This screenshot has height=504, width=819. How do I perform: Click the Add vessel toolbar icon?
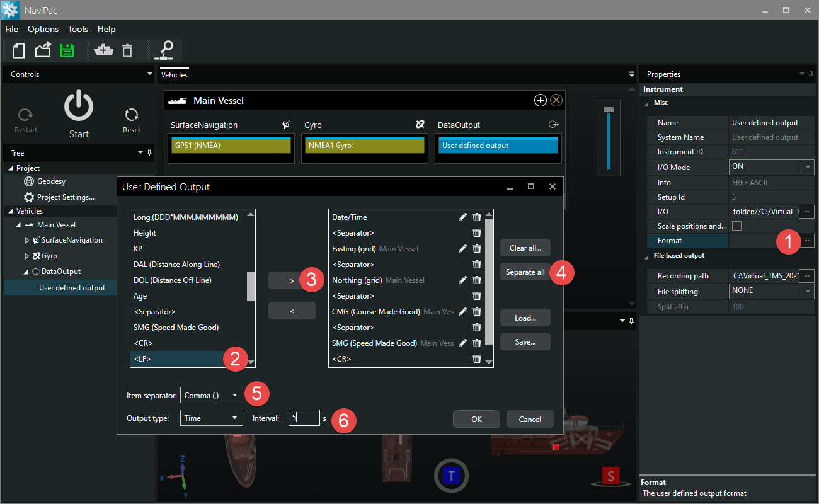pos(103,50)
